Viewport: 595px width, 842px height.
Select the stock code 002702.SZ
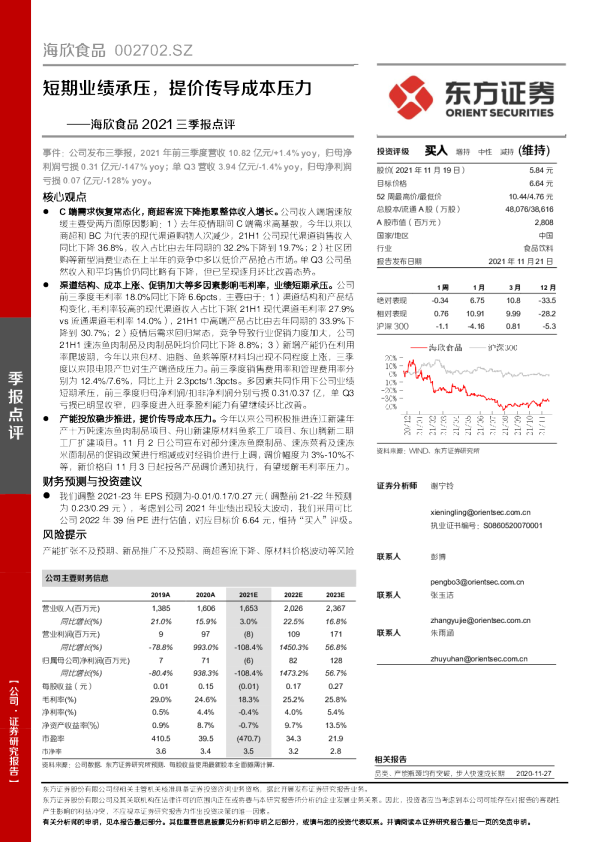point(153,50)
